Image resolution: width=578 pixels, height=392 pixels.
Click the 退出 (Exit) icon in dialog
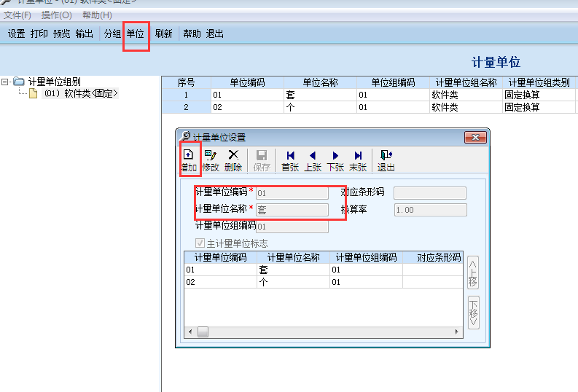coord(386,160)
